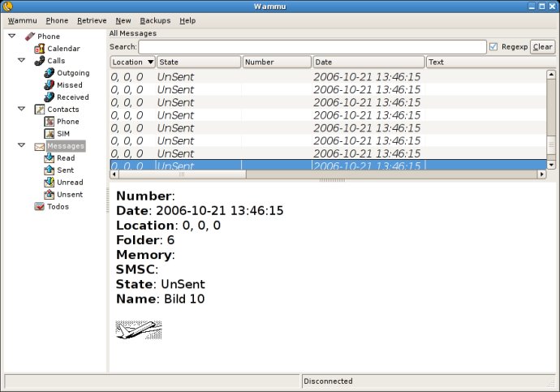This screenshot has width=560, height=392.
Task: Click the horizontal scrollbar thumb under message list
Action: tap(182, 174)
